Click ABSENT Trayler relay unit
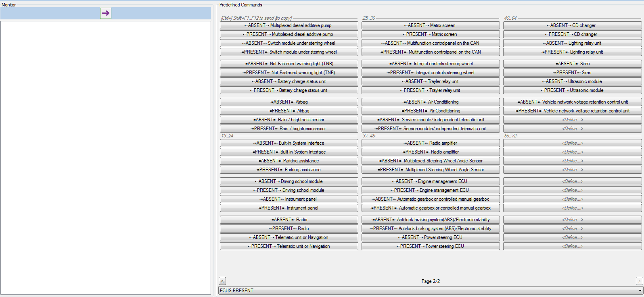The image size is (644, 297). [431, 81]
